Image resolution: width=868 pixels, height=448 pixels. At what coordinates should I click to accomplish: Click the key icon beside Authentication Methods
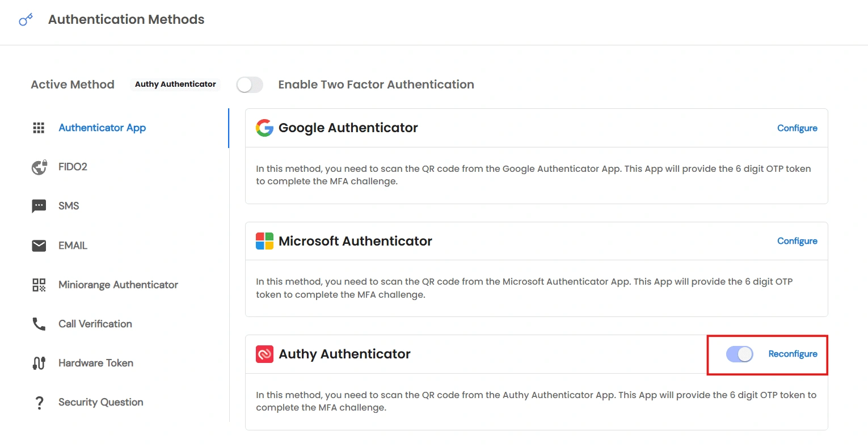26,20
